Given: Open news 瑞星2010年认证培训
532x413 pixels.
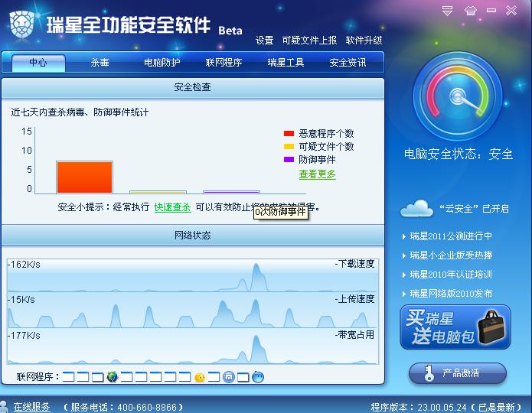Looking at the screenshot, I should click(x=451, y=275).
